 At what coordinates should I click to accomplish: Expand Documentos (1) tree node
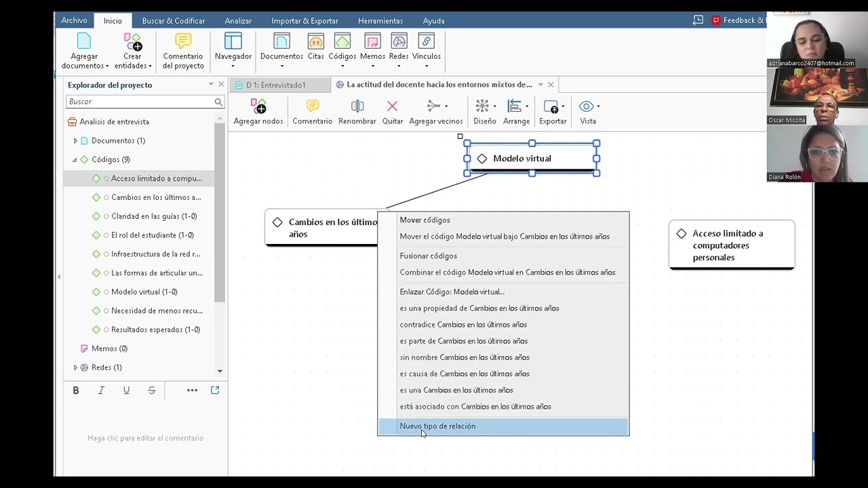[x=75, y=141]
